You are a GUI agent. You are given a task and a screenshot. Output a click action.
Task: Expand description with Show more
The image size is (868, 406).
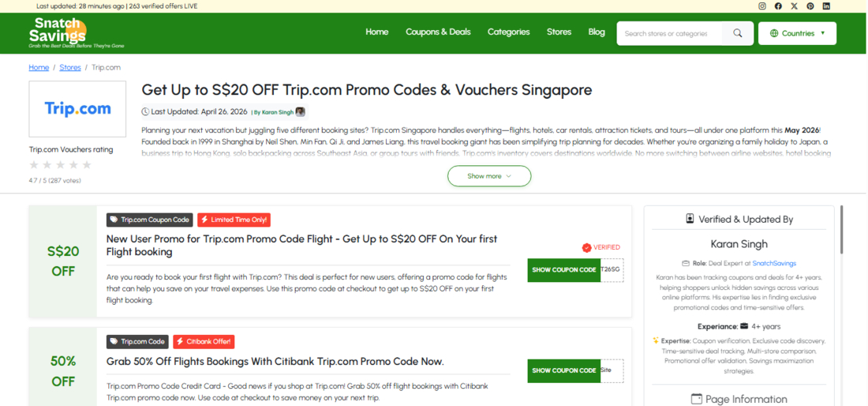pos(489,176)
